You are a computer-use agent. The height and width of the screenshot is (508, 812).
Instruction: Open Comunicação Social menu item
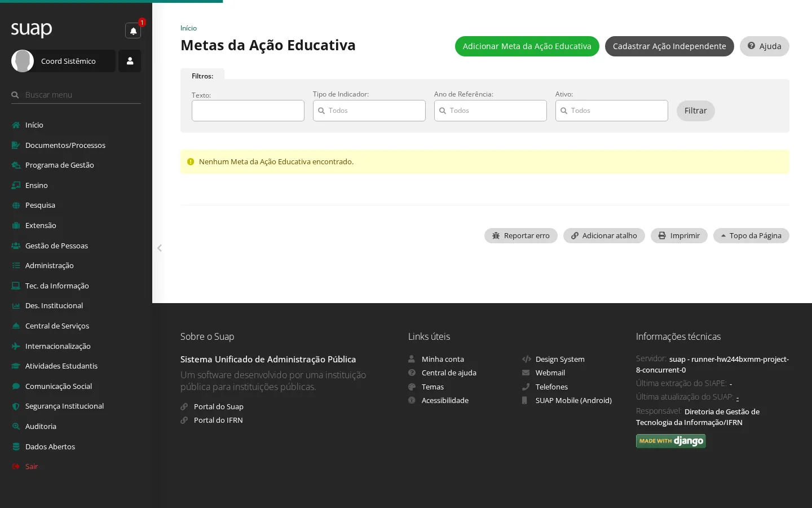(76, 386)
